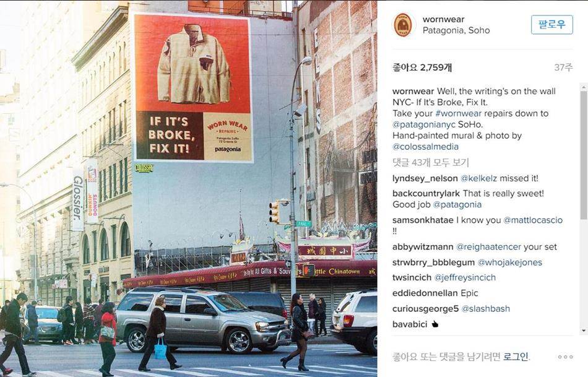The image size is (588, 377).
Task: Open the @colossalmedia mention link
Action: 425,147
